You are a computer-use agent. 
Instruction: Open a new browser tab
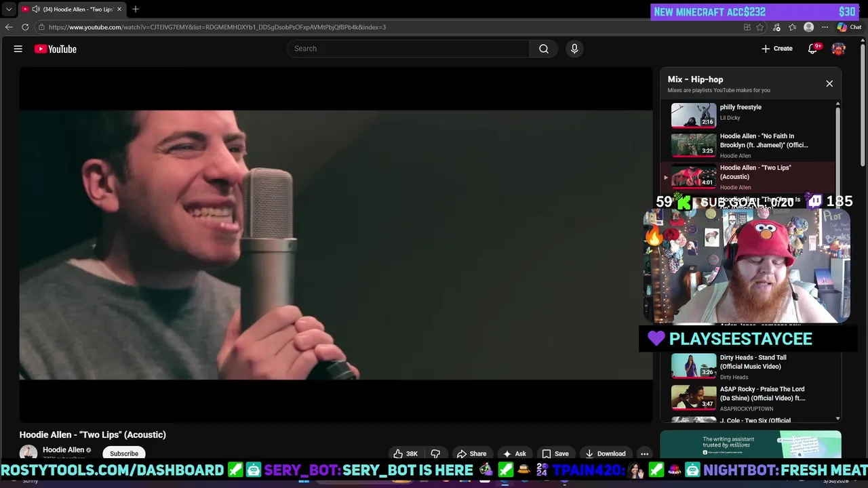tap(136, 9)
